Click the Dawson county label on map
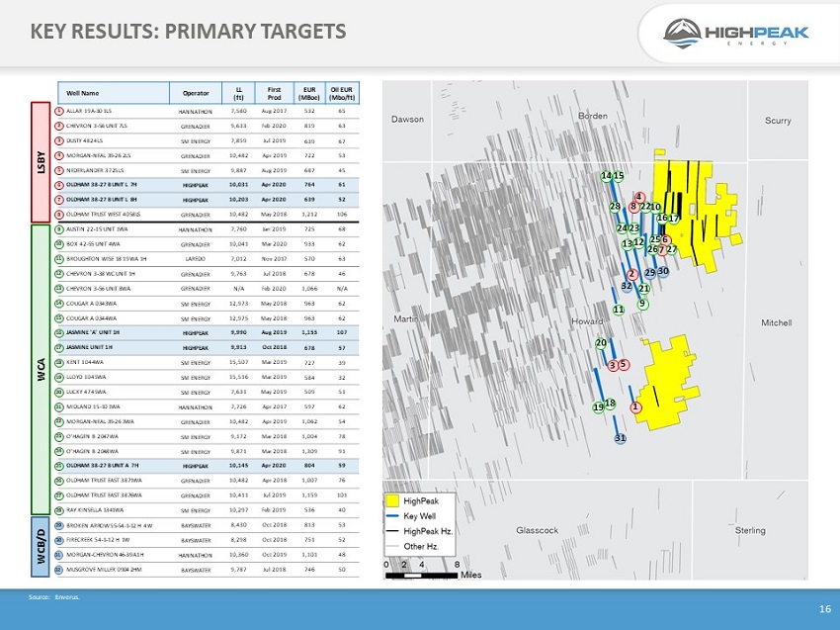Image resolution: width=840 pixels, height=630 pixels. pyautogui.click(x=407, y=119)
